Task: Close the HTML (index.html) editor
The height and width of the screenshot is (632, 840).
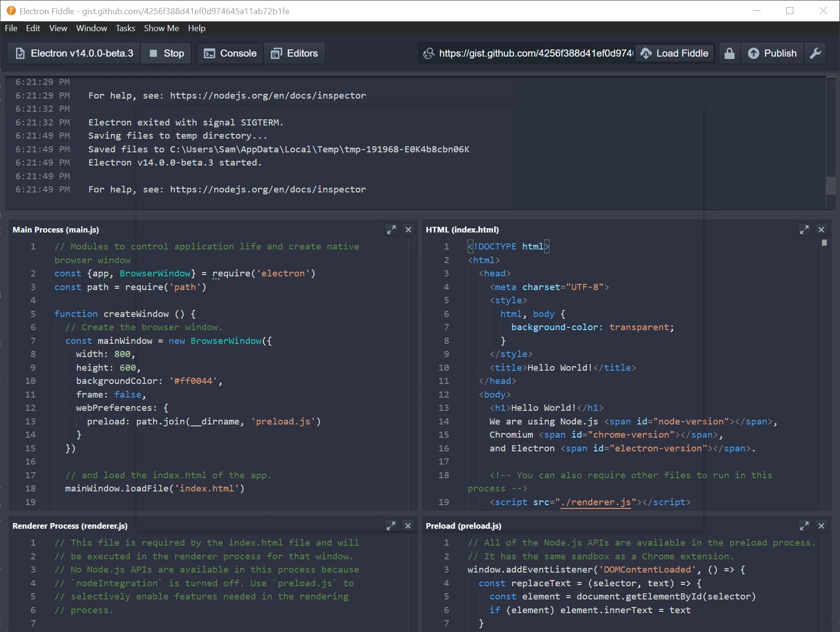Action: tap(821, 230)
